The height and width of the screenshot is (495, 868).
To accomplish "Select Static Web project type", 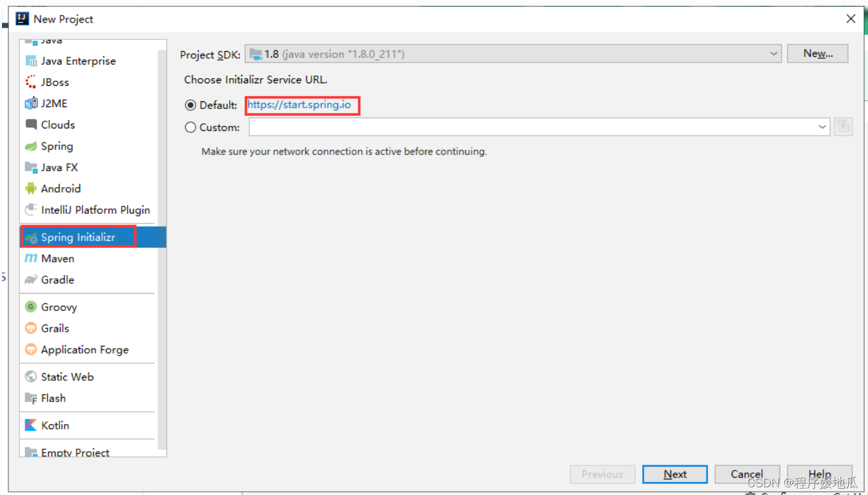I will coord(87,377).
